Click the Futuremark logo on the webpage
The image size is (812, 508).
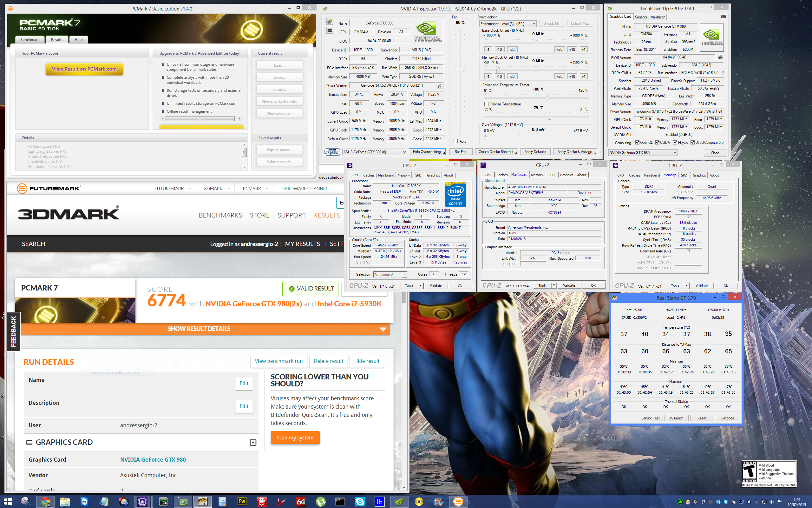point(49,189)
